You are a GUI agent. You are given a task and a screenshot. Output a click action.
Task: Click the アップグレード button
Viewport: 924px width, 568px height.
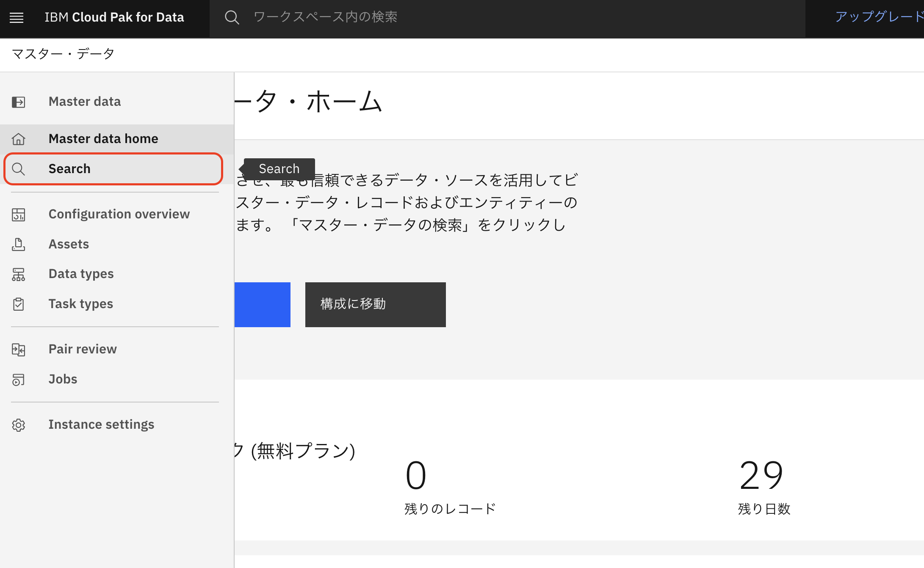pyautogui.click(x=877, y=17)
